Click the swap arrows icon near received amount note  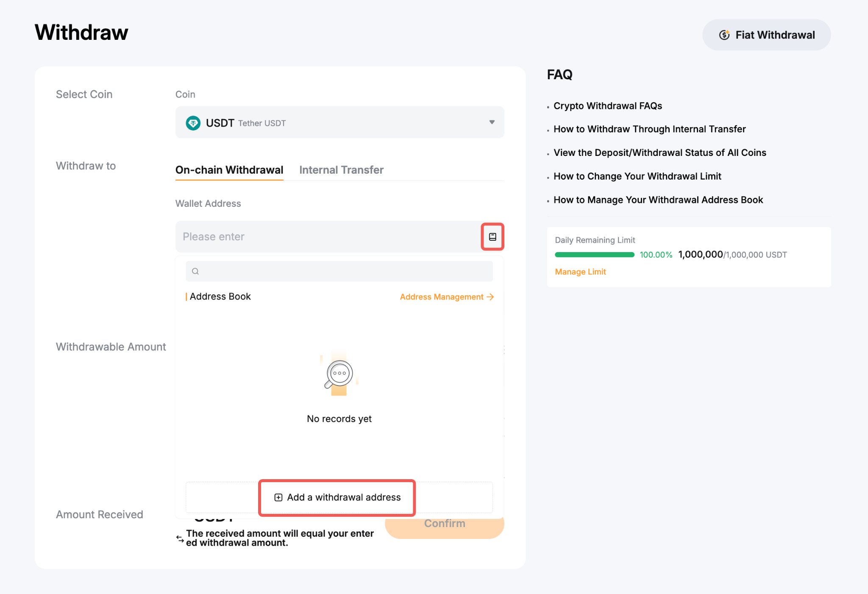[x=180, y=538]
